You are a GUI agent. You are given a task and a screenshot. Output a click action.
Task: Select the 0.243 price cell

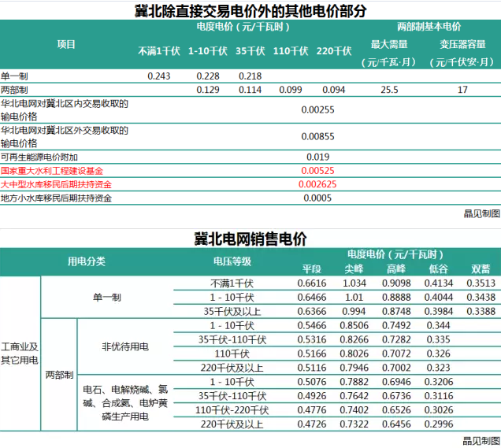(159, 76)
